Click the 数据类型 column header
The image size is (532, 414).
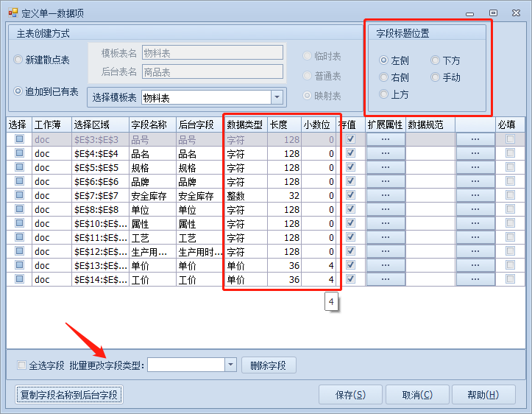point(244,124)
